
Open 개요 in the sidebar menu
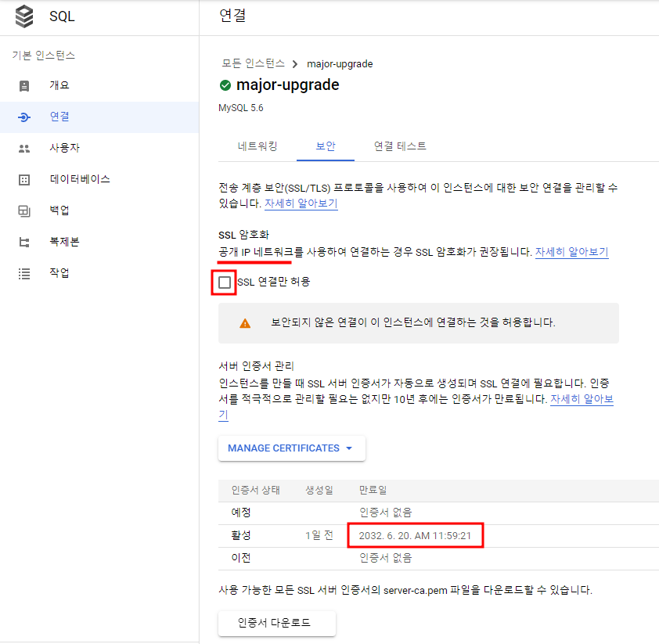point(99,86)
